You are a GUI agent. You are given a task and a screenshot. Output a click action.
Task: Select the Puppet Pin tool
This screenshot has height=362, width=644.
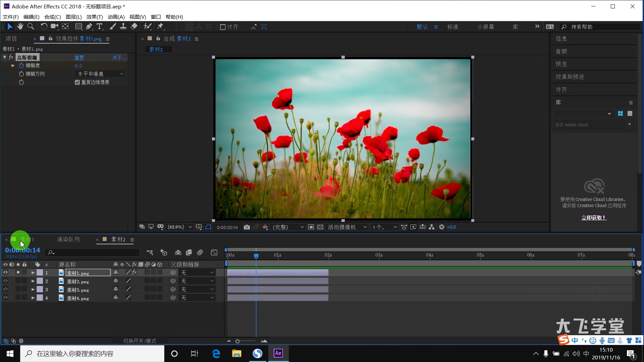pos(160,26)
